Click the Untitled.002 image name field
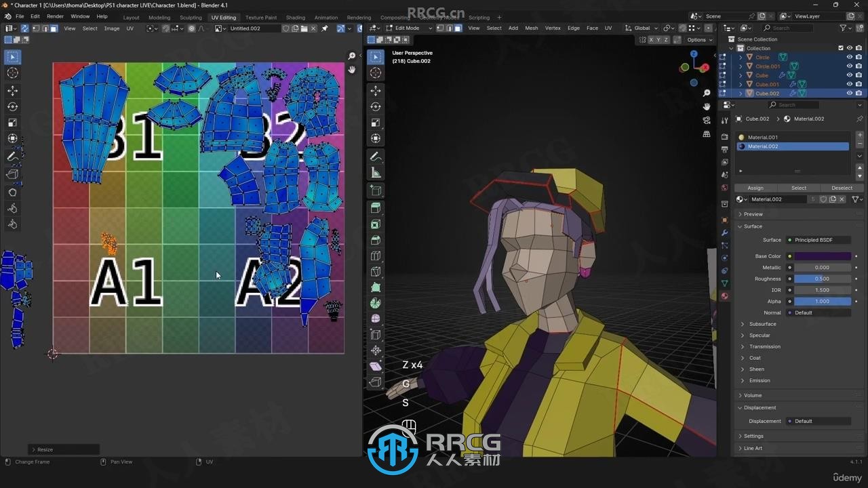Viewport: 868px width, 488px height. (x=254, y=28)
